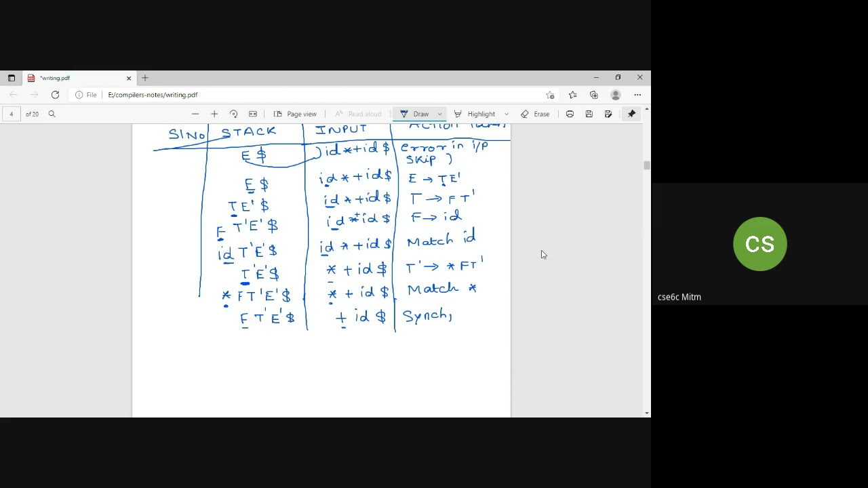Close the writing.pdf tab
Viewport: 868px width, 488px height.
(129, 78)
